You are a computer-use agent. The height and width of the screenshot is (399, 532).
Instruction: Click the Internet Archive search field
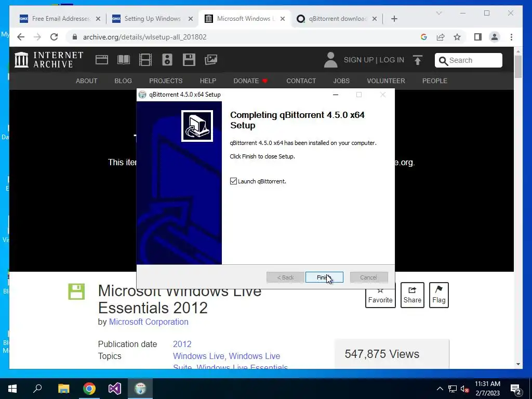coord(469,60)
